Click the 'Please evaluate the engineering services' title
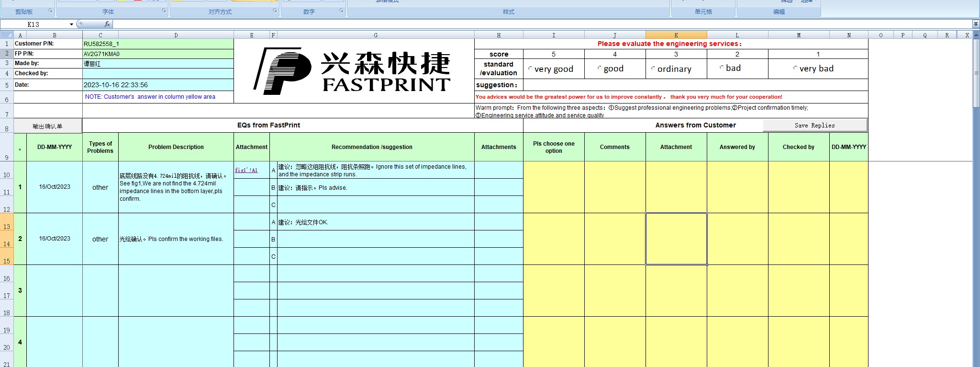This screenshot has height=367, width=980. (670, 44)
